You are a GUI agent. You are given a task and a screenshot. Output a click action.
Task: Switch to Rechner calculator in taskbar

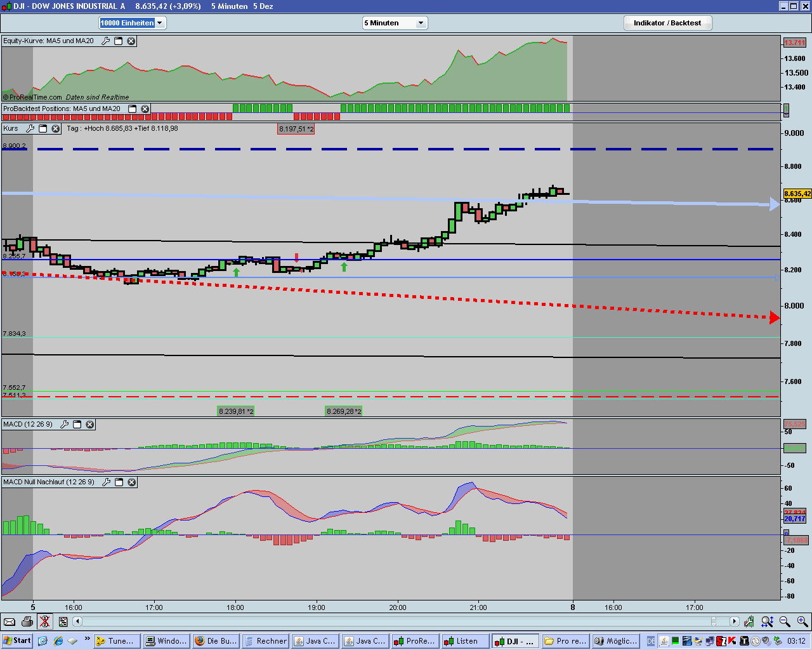click(265, 641)
